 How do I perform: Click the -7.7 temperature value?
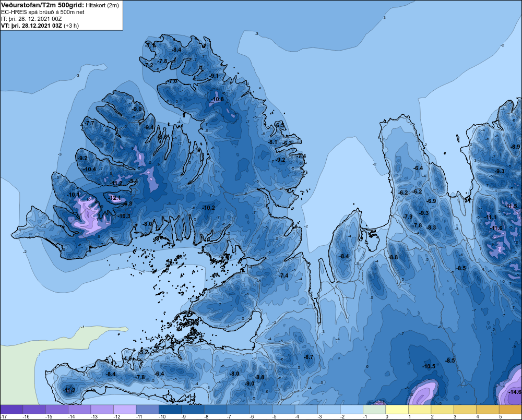[89, 123]
